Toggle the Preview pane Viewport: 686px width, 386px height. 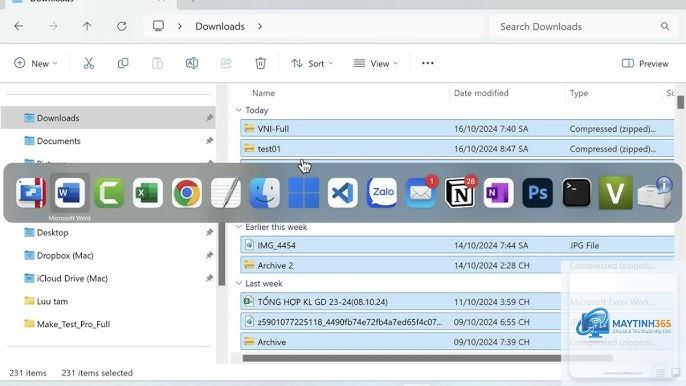click(x=645, y=63)
